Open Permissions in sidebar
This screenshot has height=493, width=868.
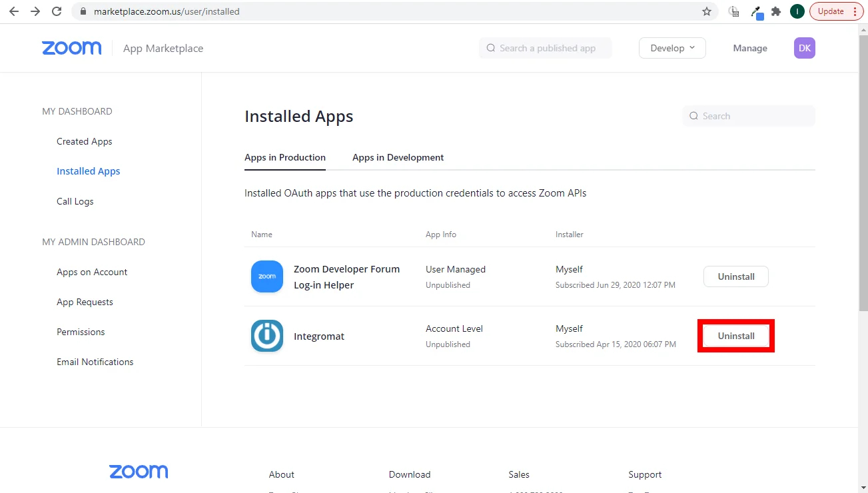[x=81, y=332]
